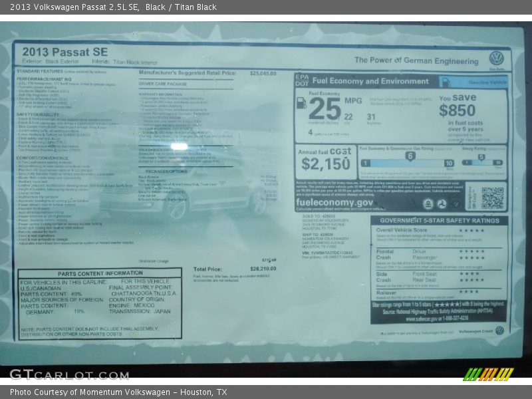The width and height of the screenshot is (532, 399).
Task: Click the 'PARTS CONTENT INFORMATION' box header
Action: coord(100,273)
